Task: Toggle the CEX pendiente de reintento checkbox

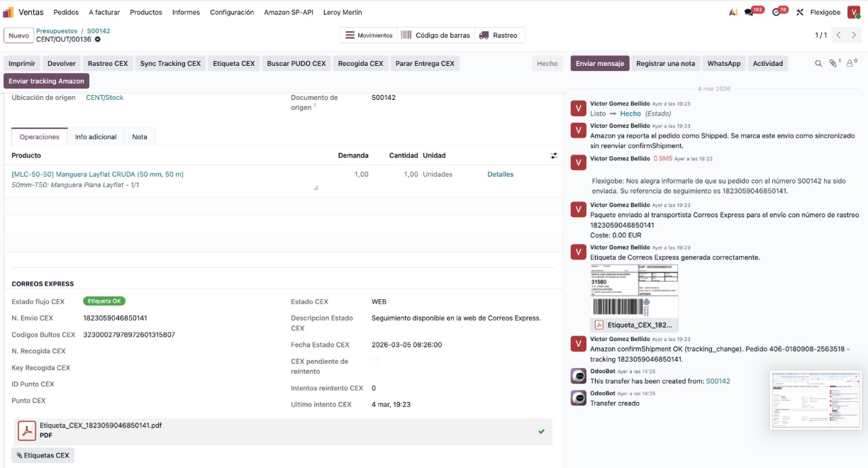Action: (374, 361)
